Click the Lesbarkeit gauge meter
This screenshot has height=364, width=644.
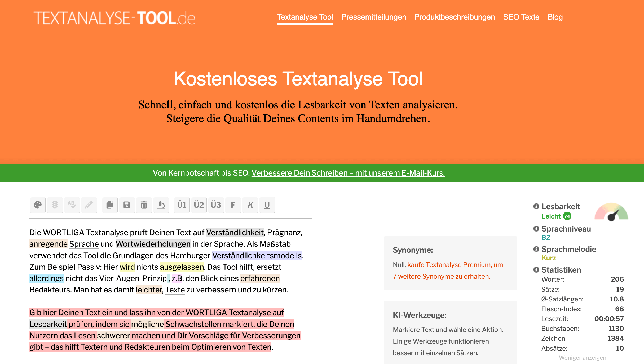[x=611, y=212]
